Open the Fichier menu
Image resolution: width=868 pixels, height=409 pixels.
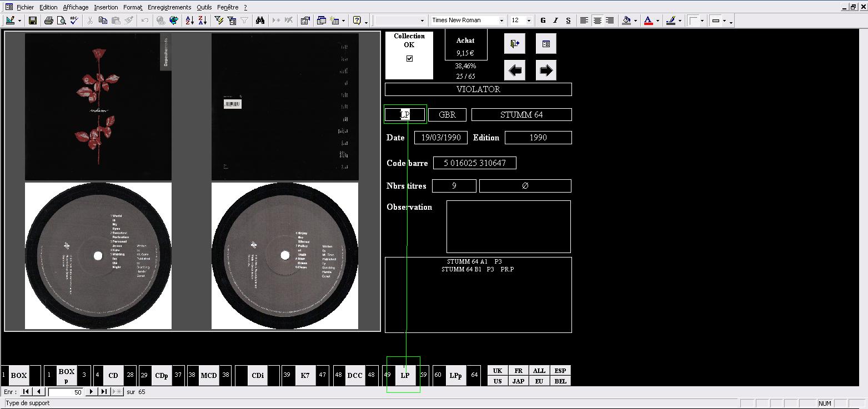coord(25,7)
